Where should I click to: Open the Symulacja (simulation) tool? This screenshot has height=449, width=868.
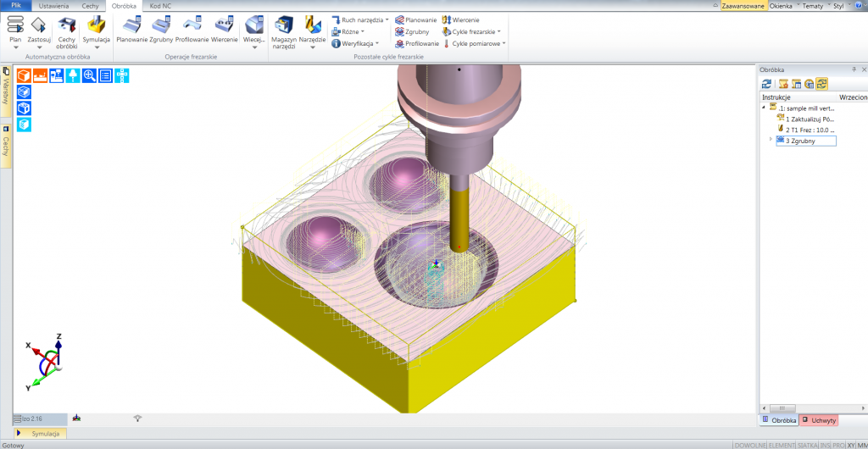(96, 28)
